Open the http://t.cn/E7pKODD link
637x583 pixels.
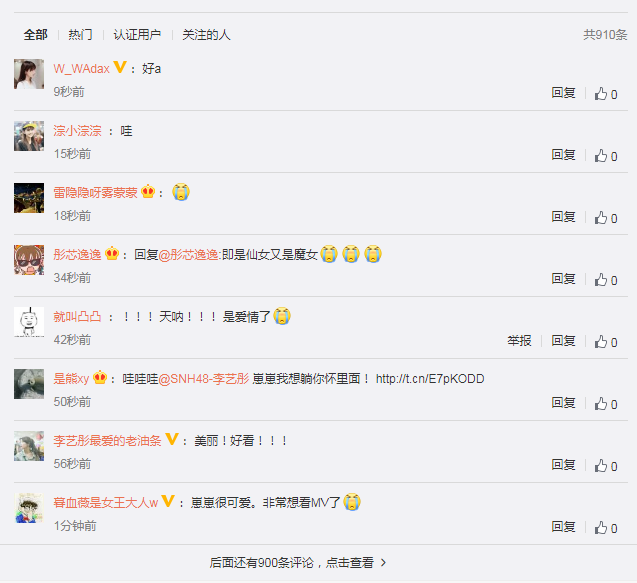430,379
